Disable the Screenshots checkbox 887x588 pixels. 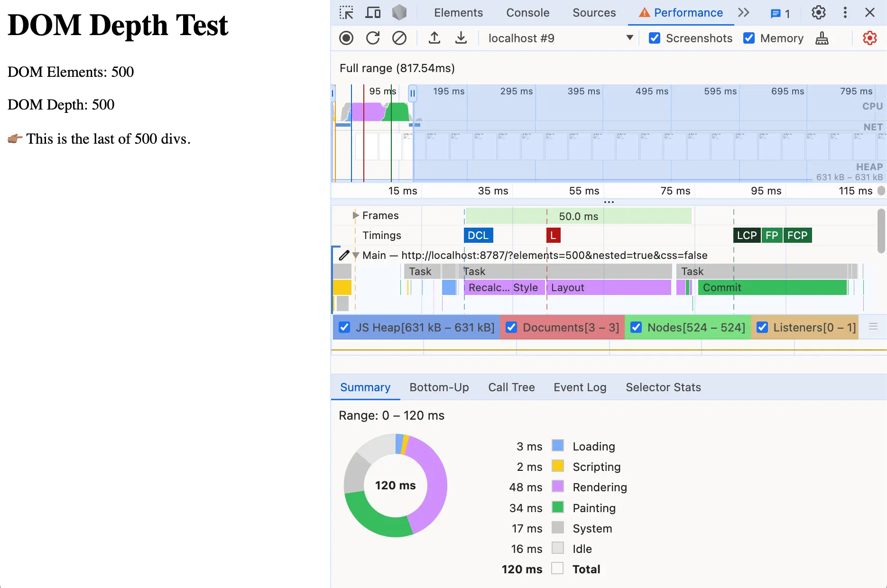(x=655, y=38)
